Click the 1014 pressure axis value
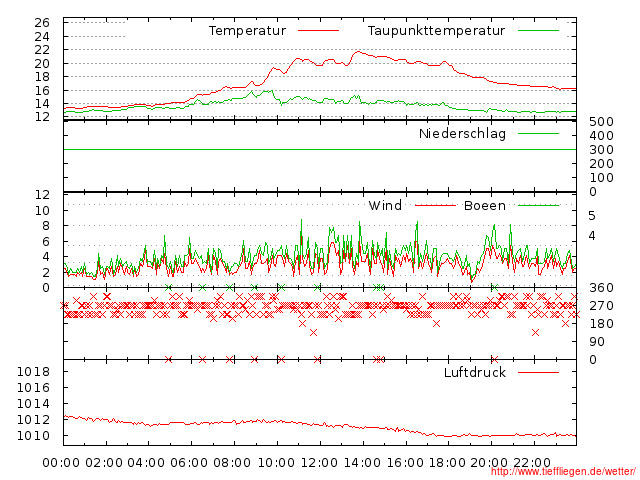640x480 pixels. tap(33, 404)
